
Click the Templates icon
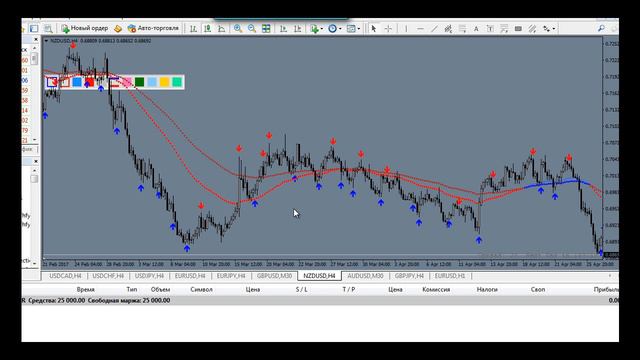pos(351,29)
